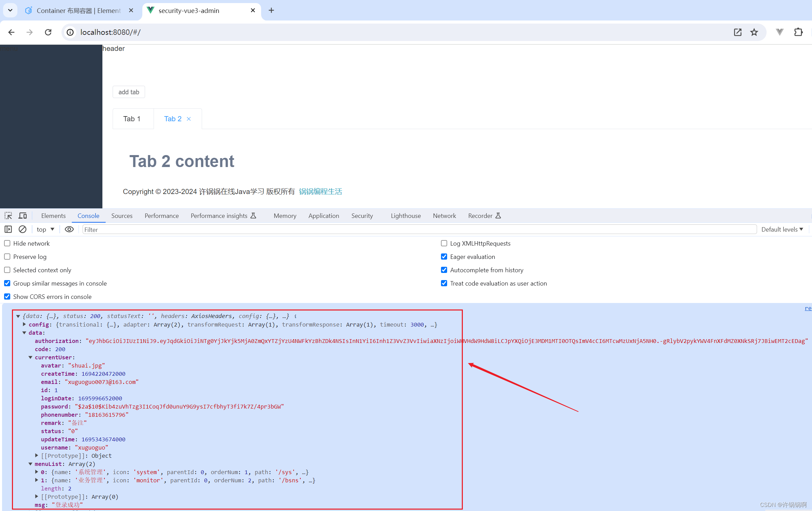812x511 pixels.
Task: Open the top context dropdown
Action: 45,229
